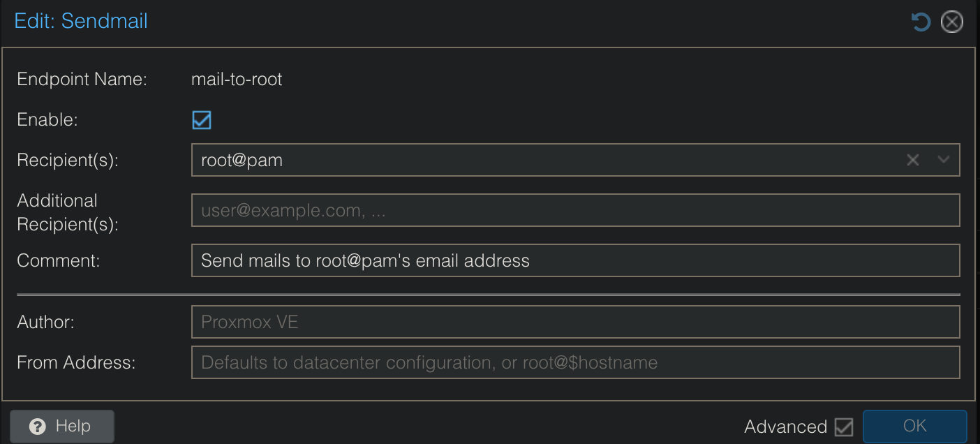This screenshot has height=444, width=980.
Task: Click the mail-to-root endpoint name
Action: click(x=237, y=80)
